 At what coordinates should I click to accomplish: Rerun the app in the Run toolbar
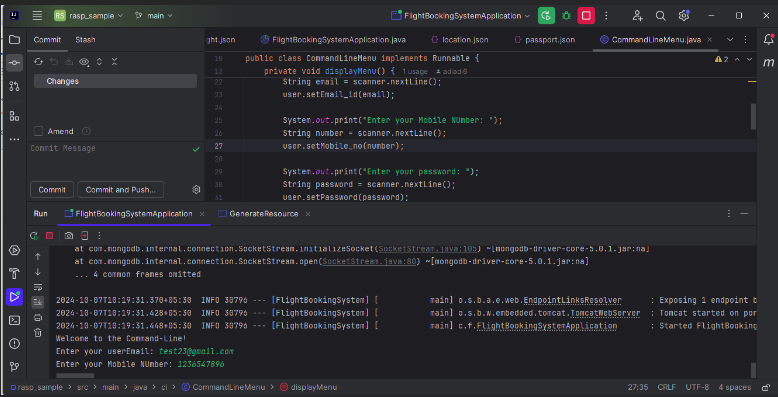[x=34, y=236]
